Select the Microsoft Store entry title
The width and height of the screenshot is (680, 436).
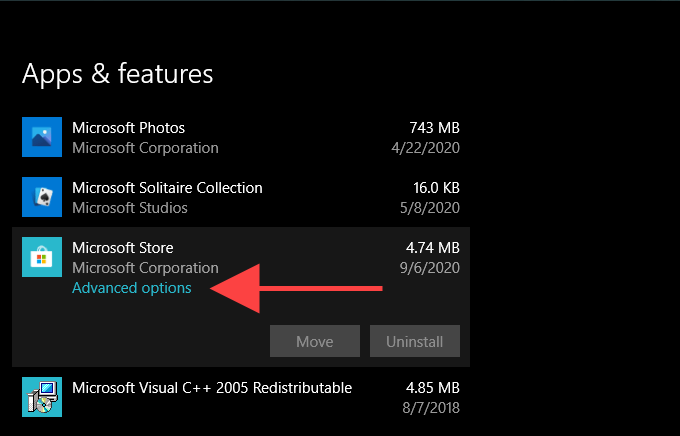[122, 248]
